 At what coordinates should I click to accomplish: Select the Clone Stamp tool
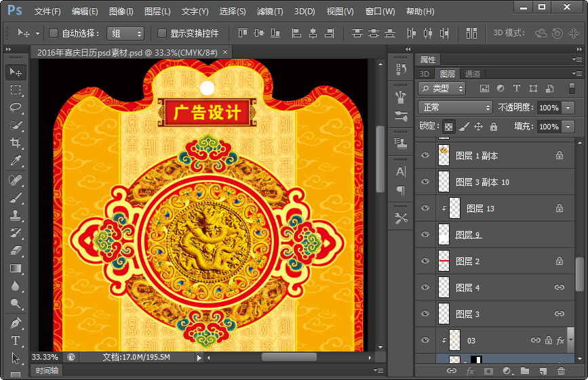click(x=16, y=215)
